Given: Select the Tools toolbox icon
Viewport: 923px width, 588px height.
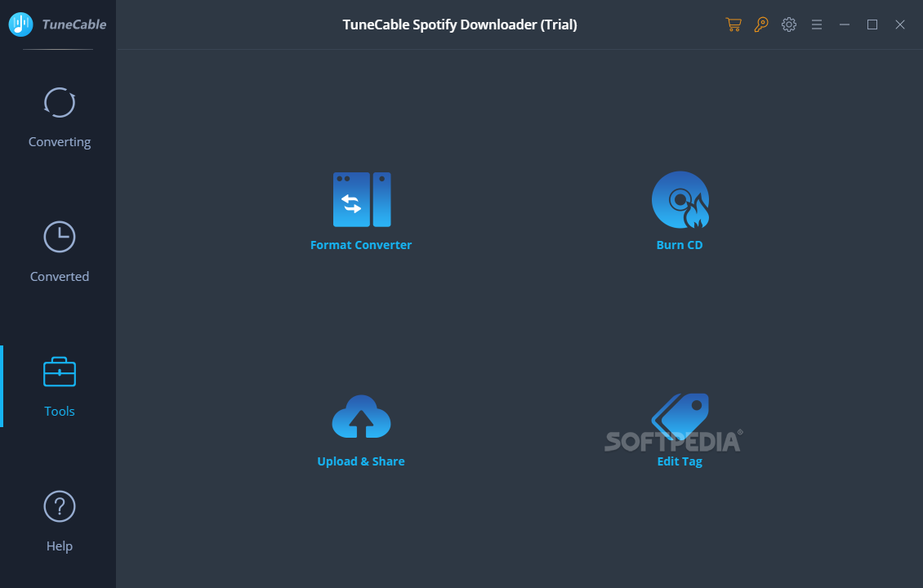Looking at the screenshot, I should coord(60,372).
